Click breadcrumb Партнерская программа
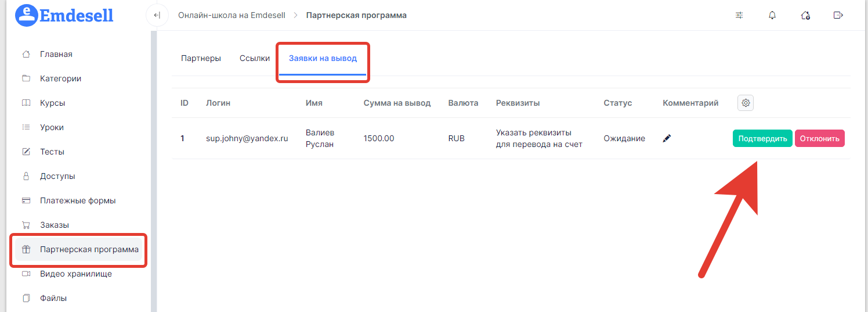Image resolution: width=868 pixels, height=312 pixels. [x=356, y=16]
